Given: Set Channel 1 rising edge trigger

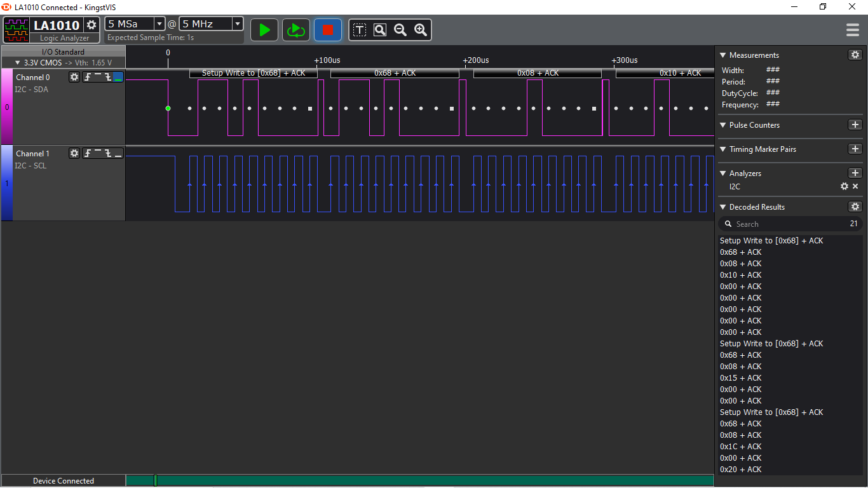Looking at the screenshot, I should (x=88, y=153).
